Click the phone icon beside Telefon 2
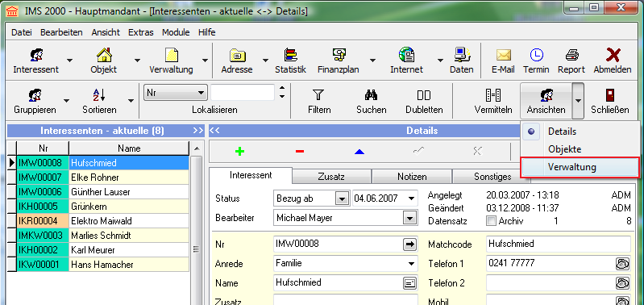Image resolution: width=644 pixels, height=305 pixels. (x=623, y=282)
